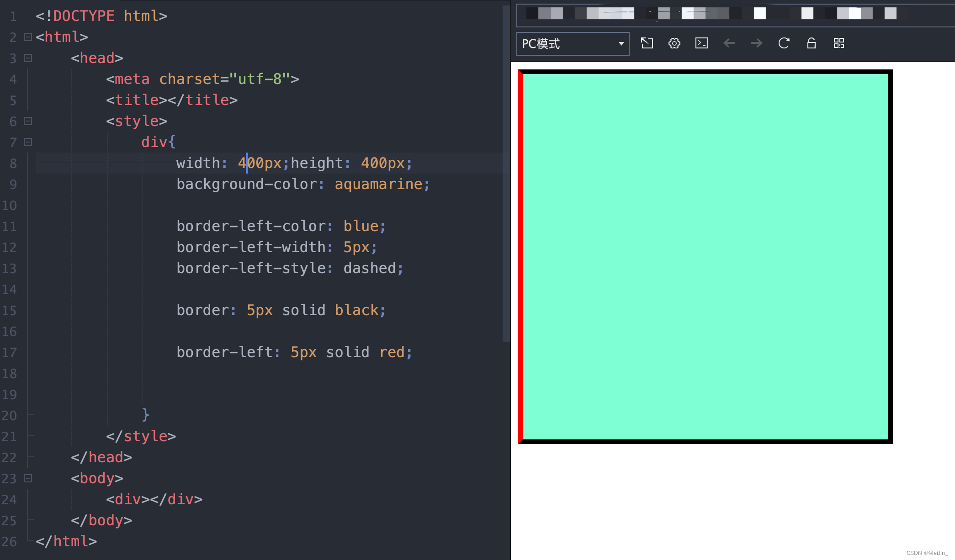The image size is (955, 560).
Task: Click 'border-left-width' property on line 12
Action: coord(251,247)
